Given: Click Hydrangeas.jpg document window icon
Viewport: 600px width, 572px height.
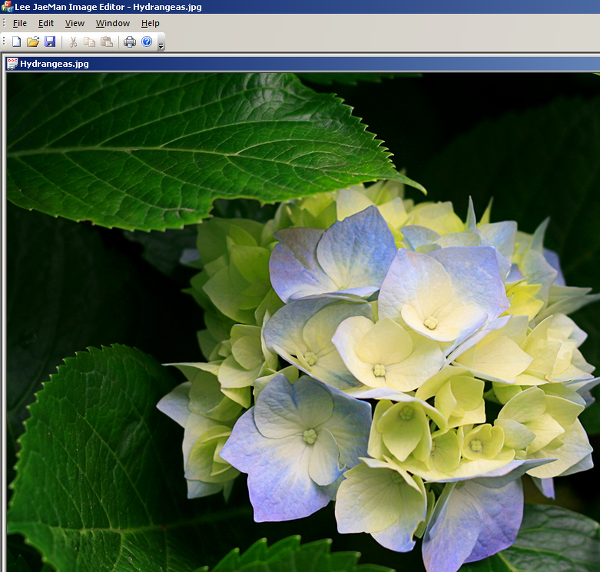Looking at the screenshot, I should pyautogui.click(x=12, y=64).
